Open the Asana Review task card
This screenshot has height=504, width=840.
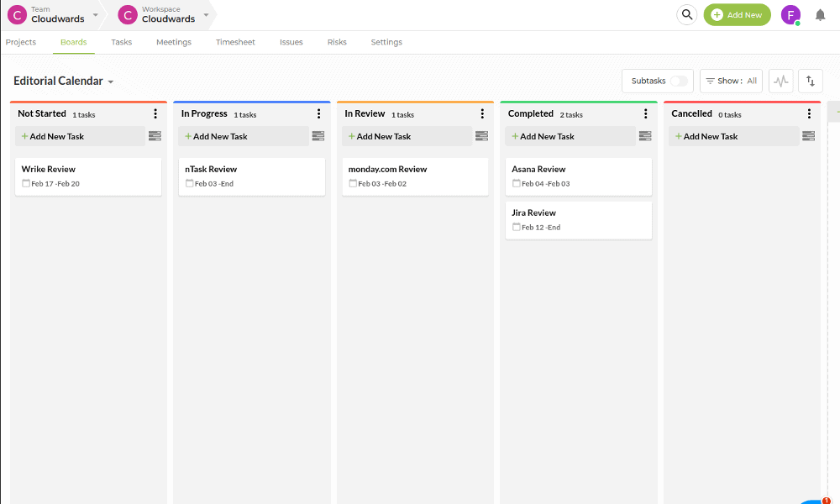tap(579, 176)
